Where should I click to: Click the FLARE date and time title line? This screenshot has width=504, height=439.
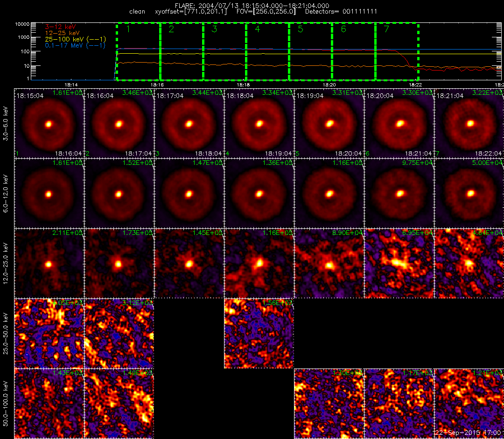click(x=252, y=6)
